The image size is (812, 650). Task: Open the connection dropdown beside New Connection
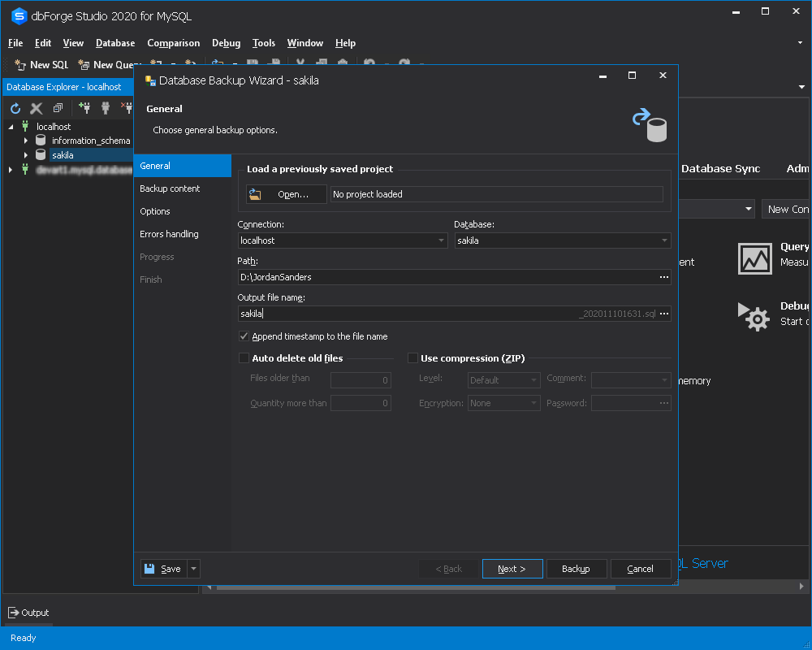point(749,209)
